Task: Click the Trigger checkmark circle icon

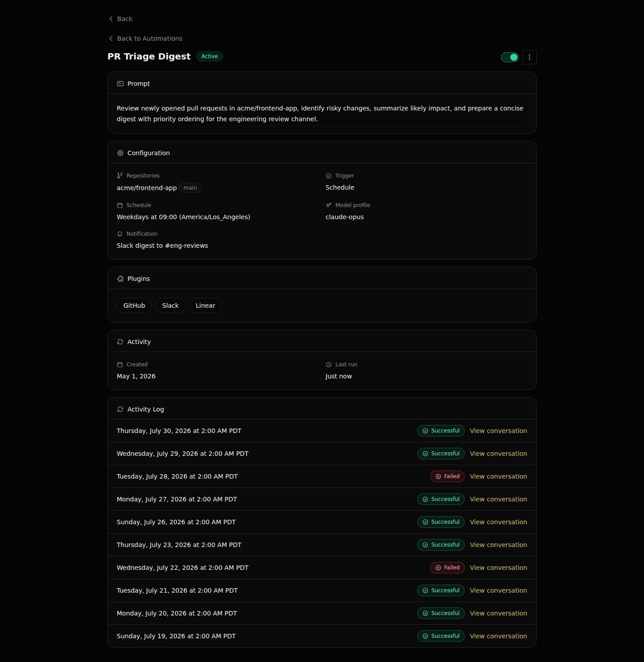Action: [329, 176]
